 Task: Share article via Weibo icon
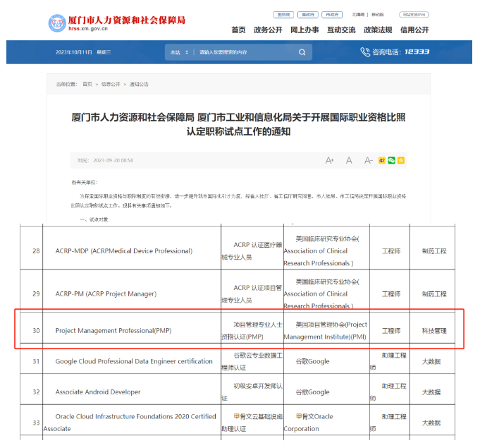(383, 161)
